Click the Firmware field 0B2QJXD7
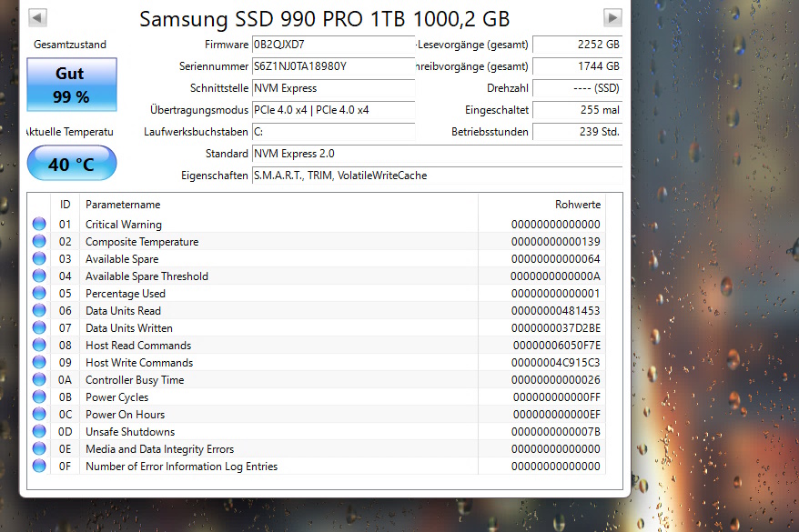Image resolution: width=799 pixels, height=532 pixels. (x=334, y=45)
